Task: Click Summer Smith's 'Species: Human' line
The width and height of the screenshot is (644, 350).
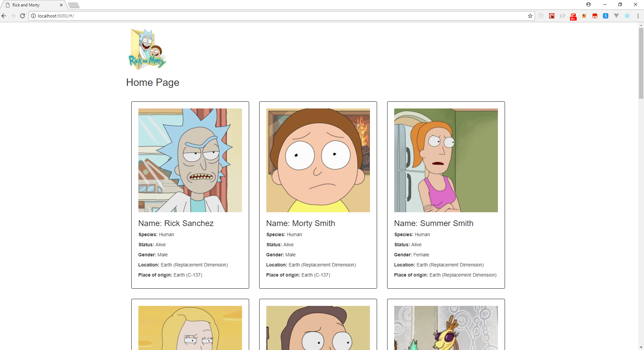Action: (x=412, y=234)
